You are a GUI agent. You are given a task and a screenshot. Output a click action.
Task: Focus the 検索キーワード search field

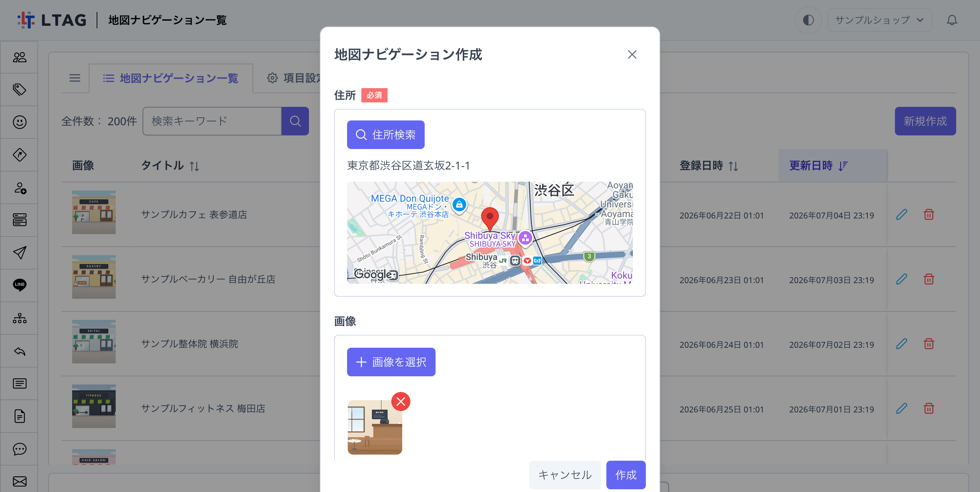(x=212, y=121)
